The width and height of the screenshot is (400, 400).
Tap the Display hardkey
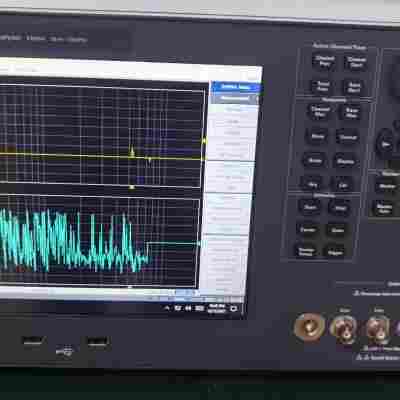tap(346, 162)
